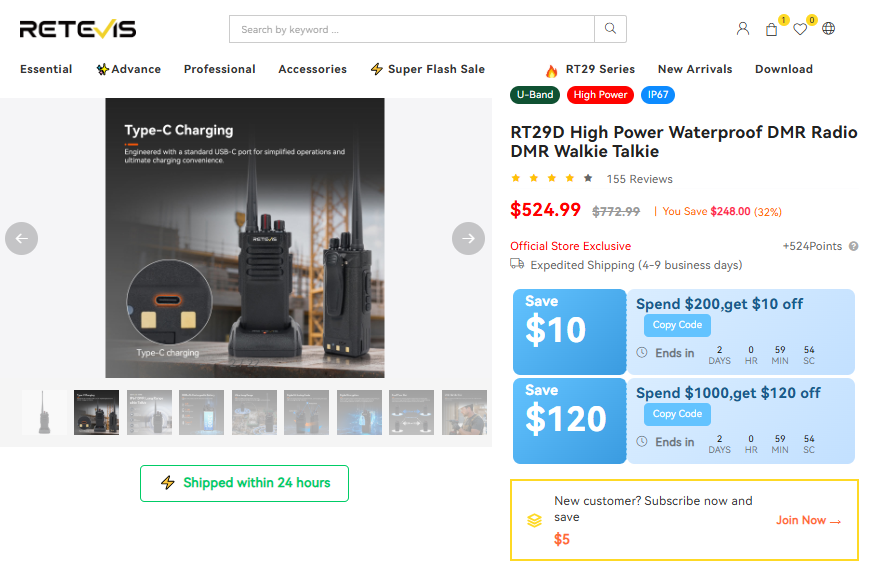
Task: Click the globe language icon
Action: [x=828, y=28]
